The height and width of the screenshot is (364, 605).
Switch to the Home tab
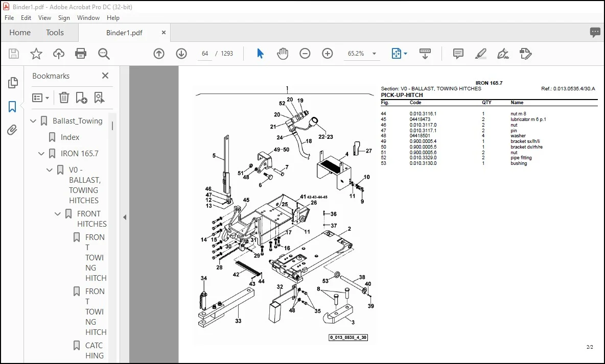tap(20, 32)
